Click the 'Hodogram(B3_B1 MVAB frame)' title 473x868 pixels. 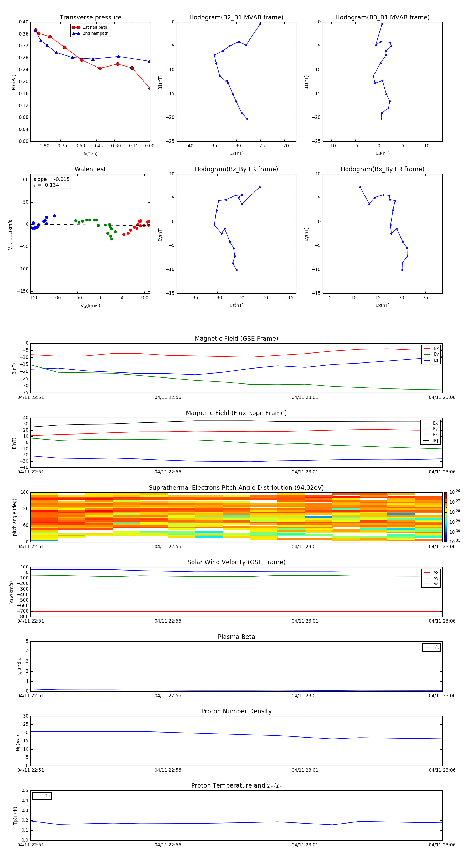(x=382, y=18)
